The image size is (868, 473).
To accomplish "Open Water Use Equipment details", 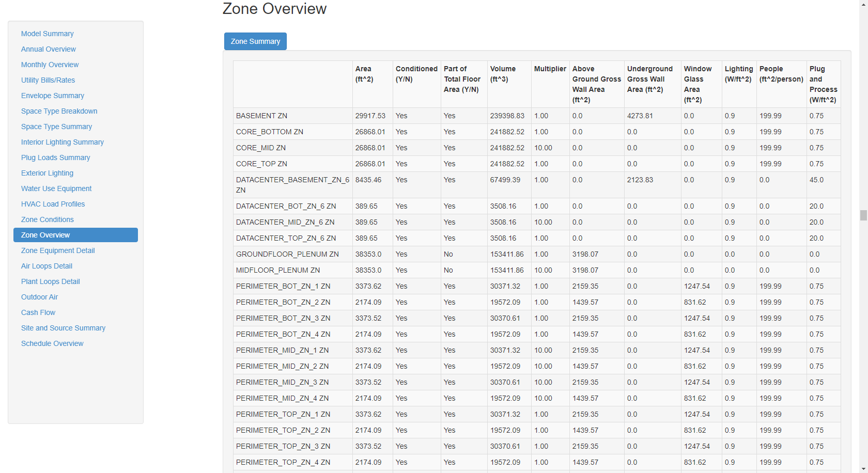I will point(56,188).
